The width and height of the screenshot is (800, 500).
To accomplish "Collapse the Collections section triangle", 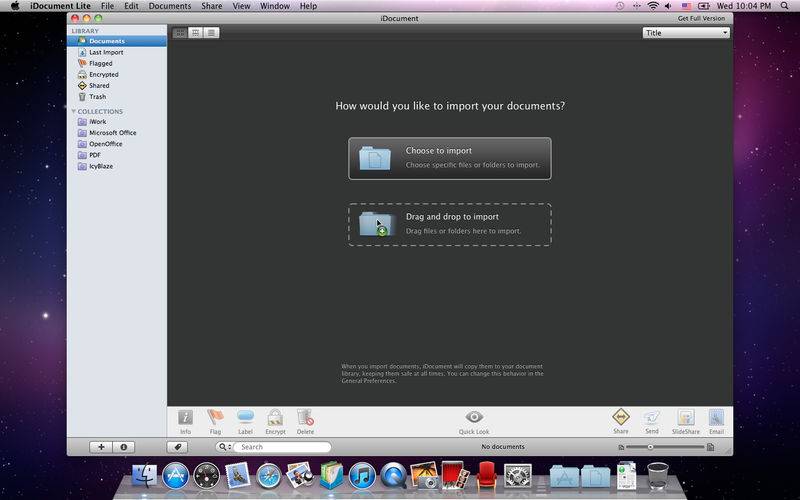I will pos(74,111).
